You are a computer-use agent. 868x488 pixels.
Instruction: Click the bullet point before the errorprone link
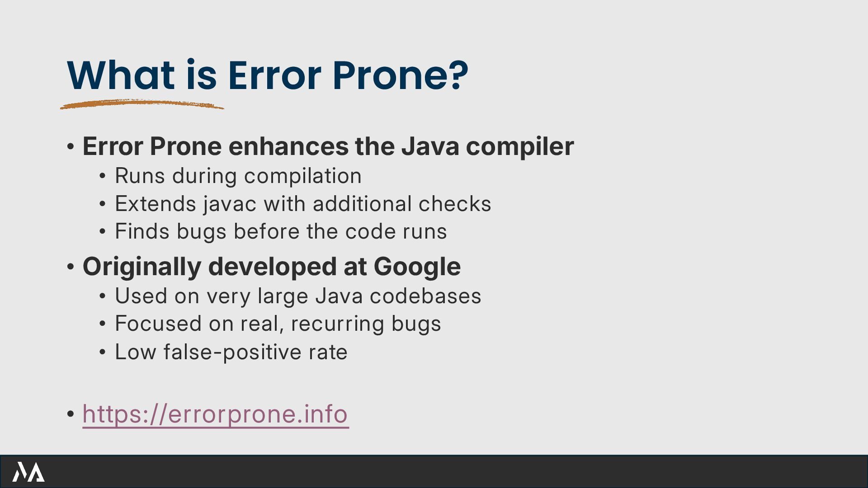tap(70, 414)
